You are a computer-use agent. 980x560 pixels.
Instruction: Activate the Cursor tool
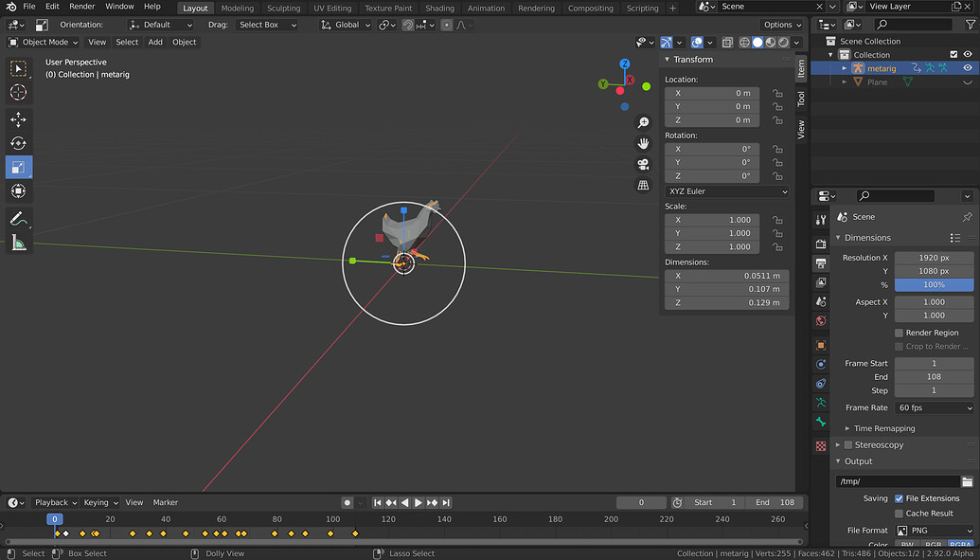tap(19, 92)
